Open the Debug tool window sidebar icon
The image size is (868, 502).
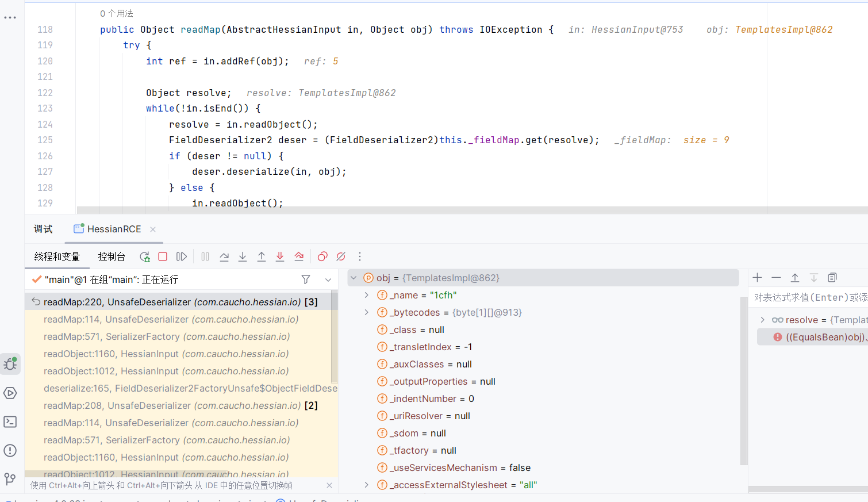(10, 364)
